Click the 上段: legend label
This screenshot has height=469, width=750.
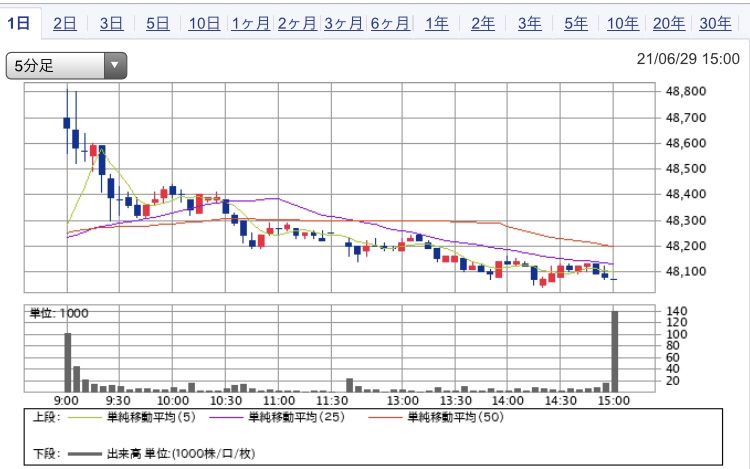(46, 417)
